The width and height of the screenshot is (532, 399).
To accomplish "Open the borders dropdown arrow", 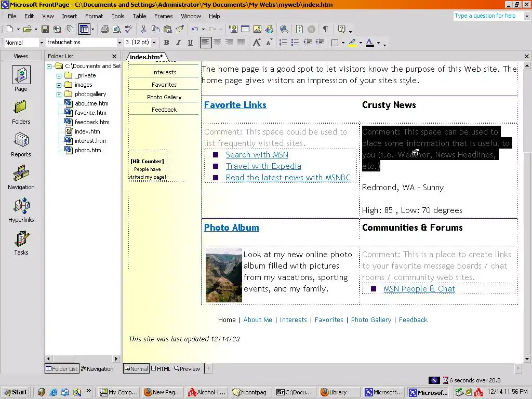I will tap(343, 43).
